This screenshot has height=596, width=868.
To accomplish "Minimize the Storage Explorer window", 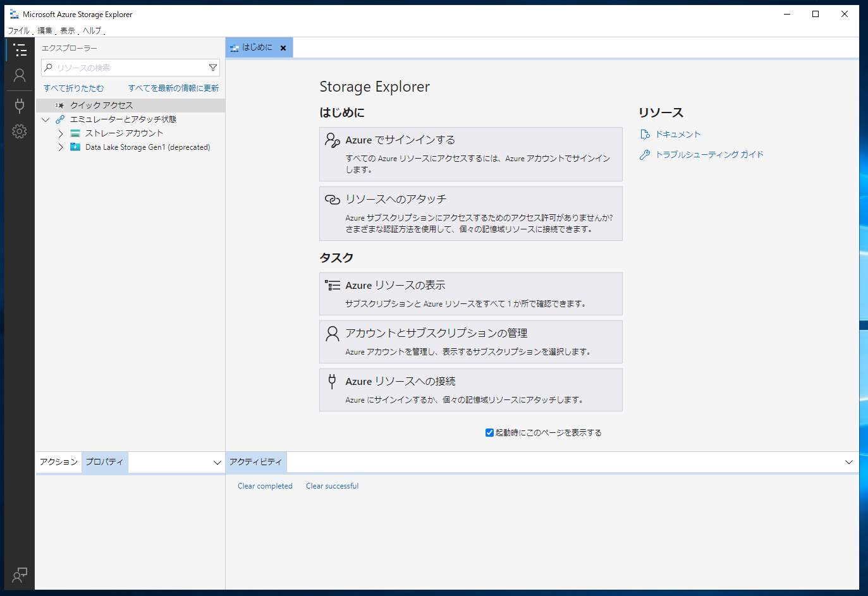I will pos(787,14).
